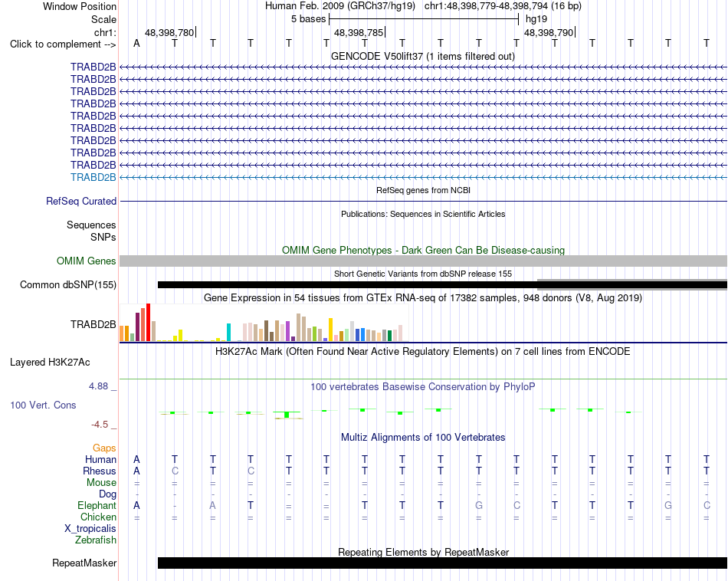Click position label 48,398,785
This screenshot has width=728, height=581.
[x=359, y=32]
